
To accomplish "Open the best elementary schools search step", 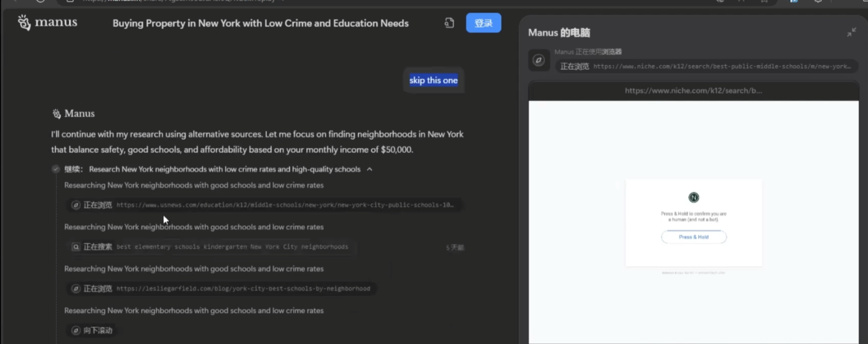I will 212,247.
